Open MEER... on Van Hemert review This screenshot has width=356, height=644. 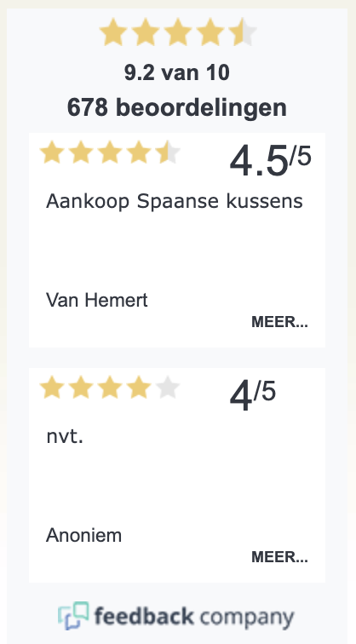point(279,322)
